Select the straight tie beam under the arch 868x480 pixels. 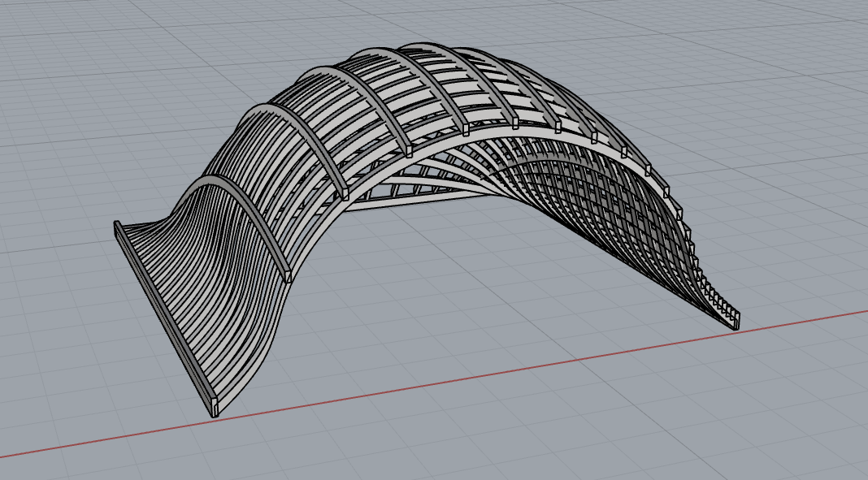coord(421,199)
